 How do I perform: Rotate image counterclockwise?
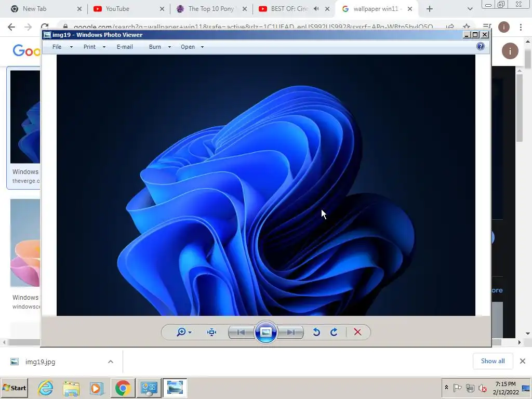(316, 332)
